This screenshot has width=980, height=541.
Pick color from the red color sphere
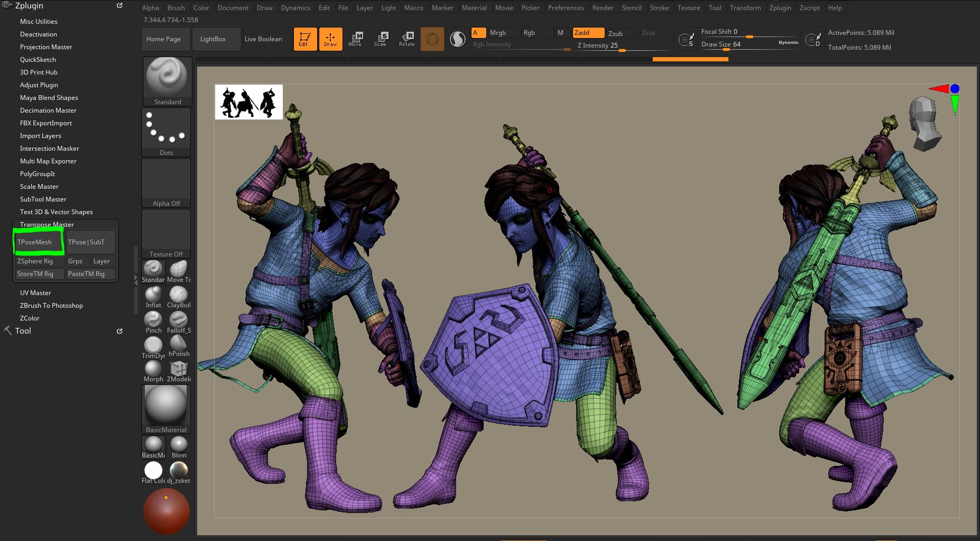point(166,511)
